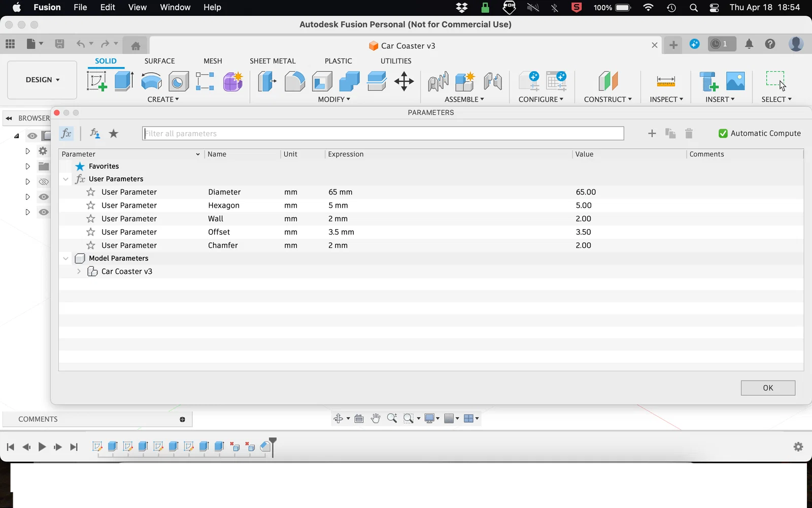Collapse the User Parameters group
812x508 pixels.
point(66,179)
